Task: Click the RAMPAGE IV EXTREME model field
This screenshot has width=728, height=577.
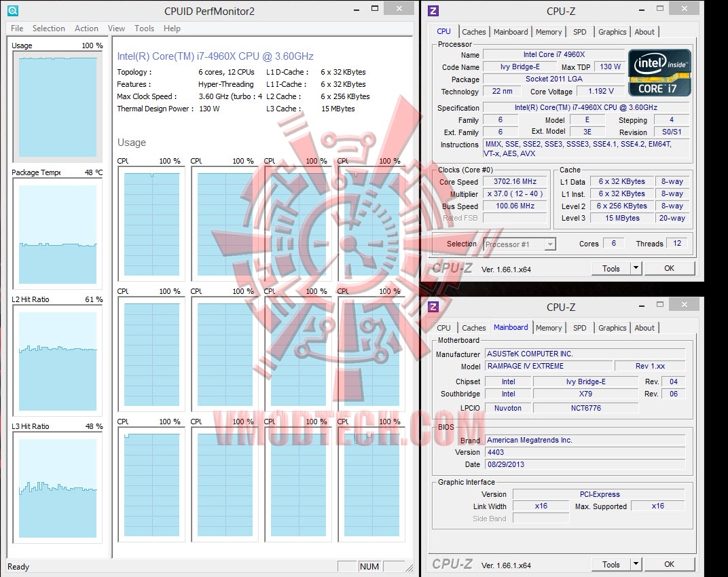Action: click(x=548, y=366)
